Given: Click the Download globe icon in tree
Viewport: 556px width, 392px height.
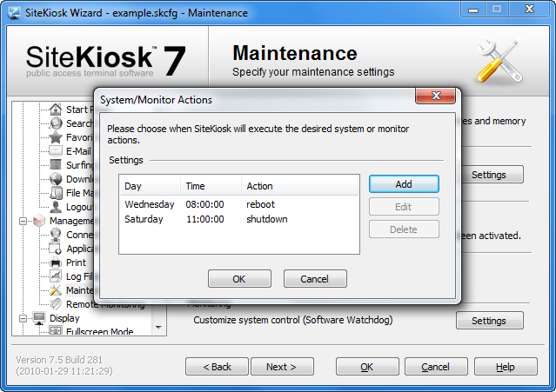Looking at the screenshot, I should pyautogui.click(x=57, y=179).
